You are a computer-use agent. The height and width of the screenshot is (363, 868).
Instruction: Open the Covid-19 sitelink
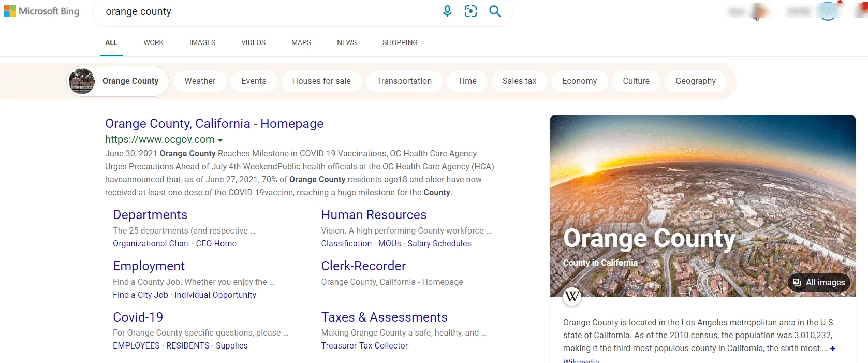138,317
